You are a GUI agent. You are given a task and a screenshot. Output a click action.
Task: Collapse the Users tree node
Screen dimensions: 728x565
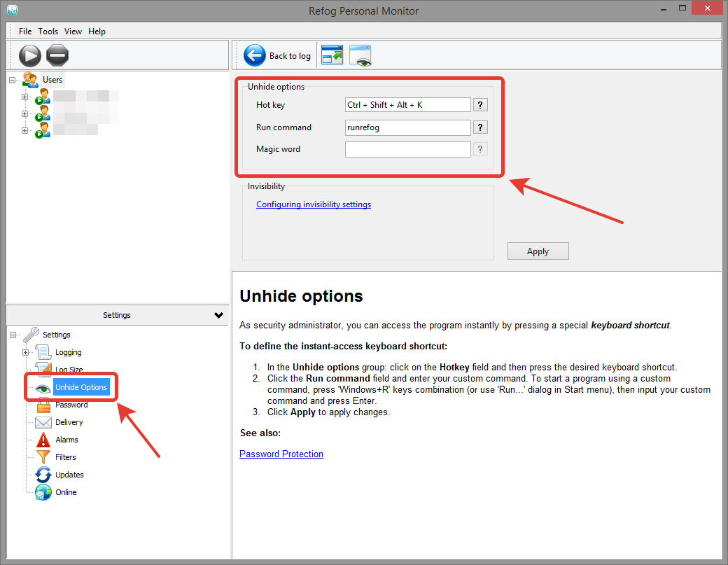[13, 80]
